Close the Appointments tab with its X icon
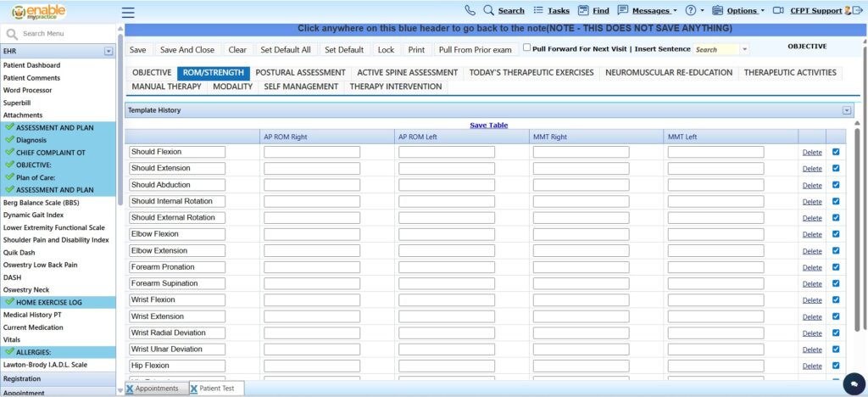868x397 pixels. coord(130,389)
